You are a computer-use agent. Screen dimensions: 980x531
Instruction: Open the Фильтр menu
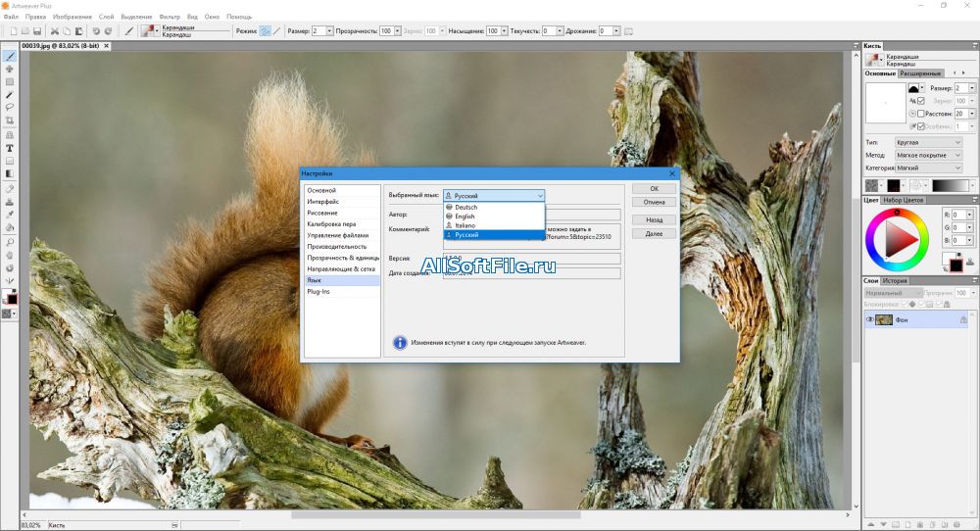pyautogui.click(x=170, y=17)
